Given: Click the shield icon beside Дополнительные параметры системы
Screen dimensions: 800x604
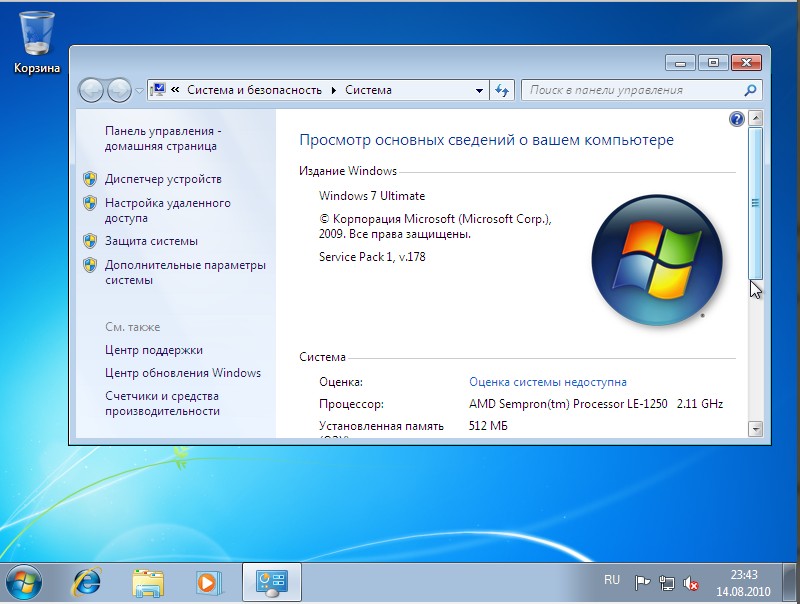Looking at the screenshot, I should click(90, 265).
